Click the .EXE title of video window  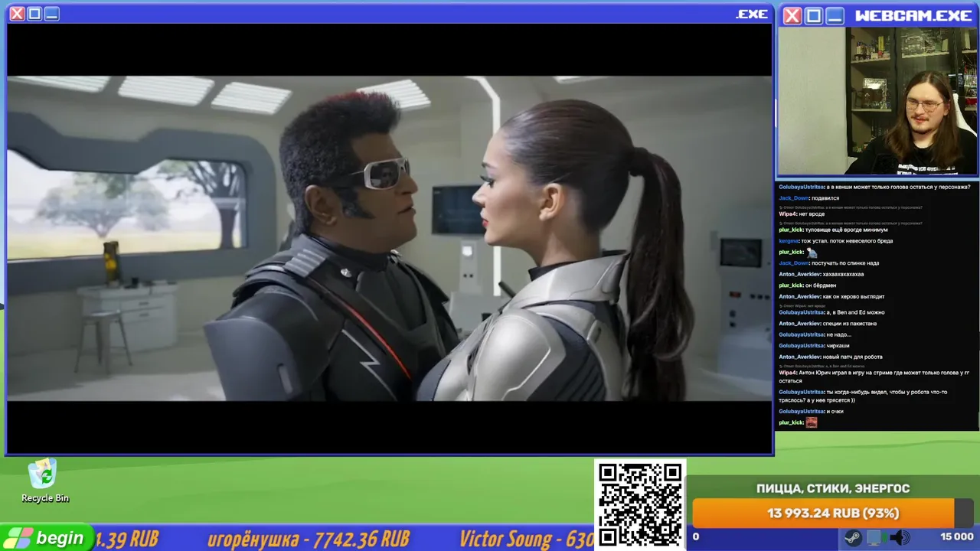[752, 14]
